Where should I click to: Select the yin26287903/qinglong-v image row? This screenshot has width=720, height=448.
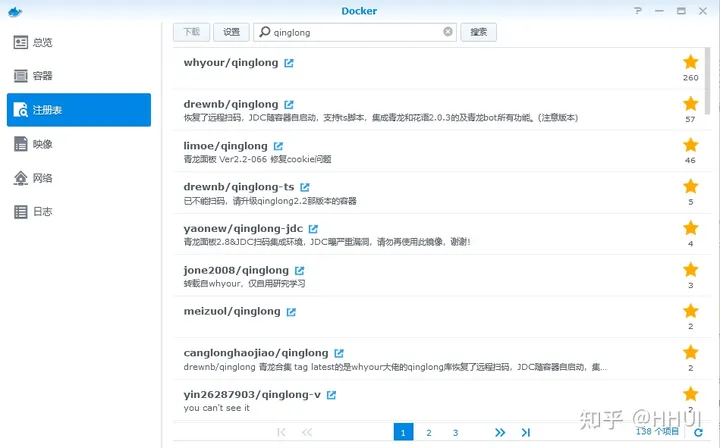(x=439, y=400)
